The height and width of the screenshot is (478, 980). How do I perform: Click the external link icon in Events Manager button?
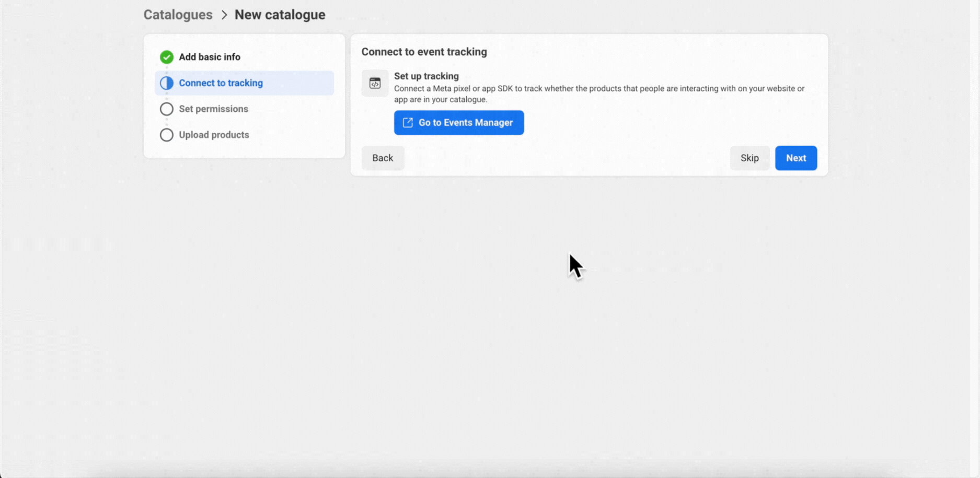tap(408, 123)
